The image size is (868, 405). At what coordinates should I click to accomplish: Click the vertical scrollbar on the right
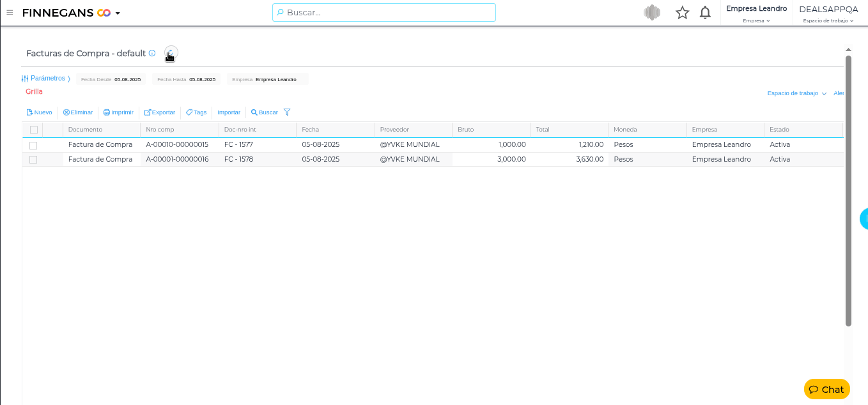(848, 192)
